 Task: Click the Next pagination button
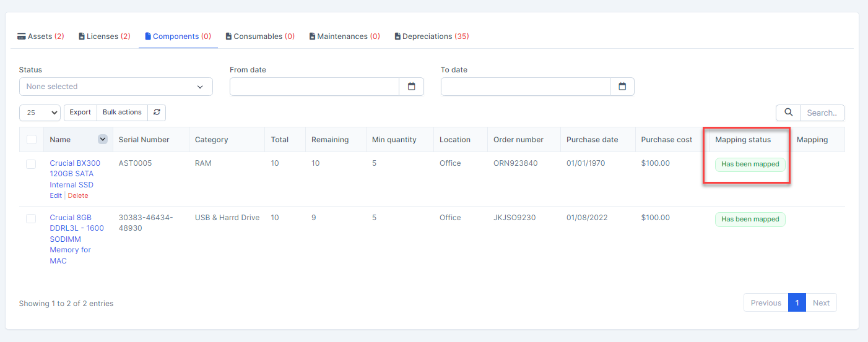821,303
